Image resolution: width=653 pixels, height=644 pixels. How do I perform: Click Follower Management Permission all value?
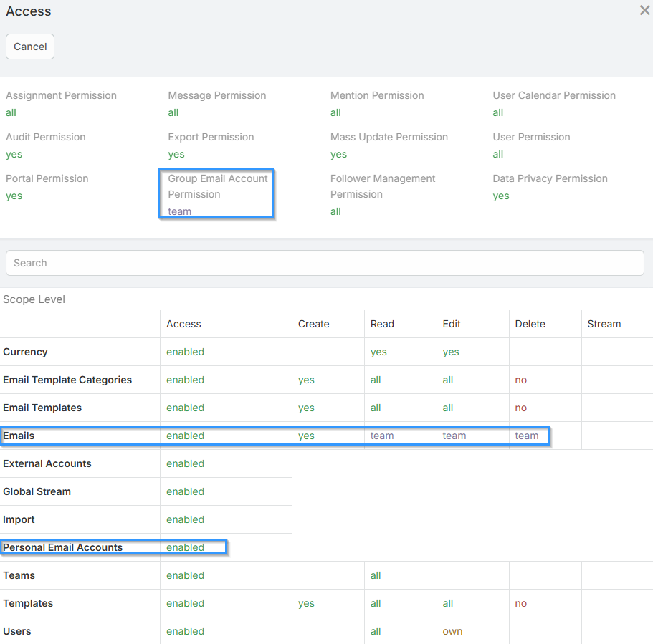click(335, 211)
